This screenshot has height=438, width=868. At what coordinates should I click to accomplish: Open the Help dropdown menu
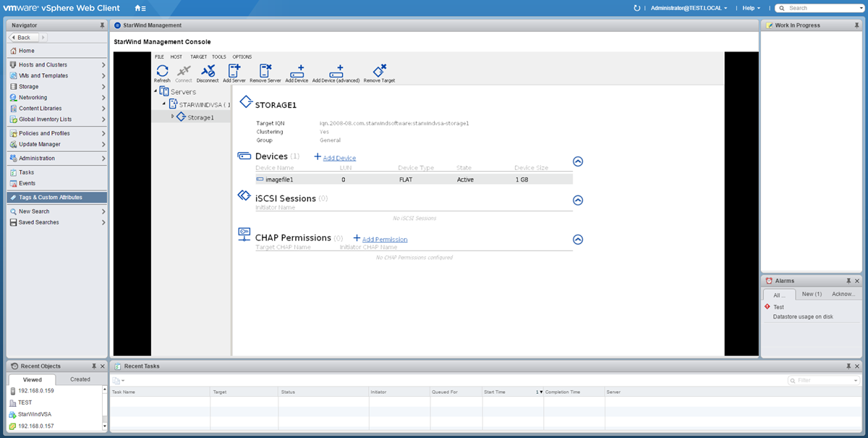pos(752,8)
